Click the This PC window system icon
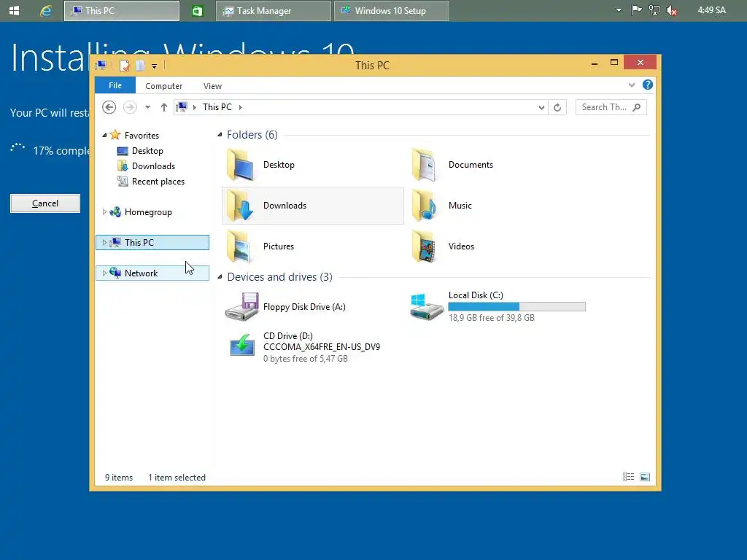Viewport: 747px width, 560px height. coord(101,65)
